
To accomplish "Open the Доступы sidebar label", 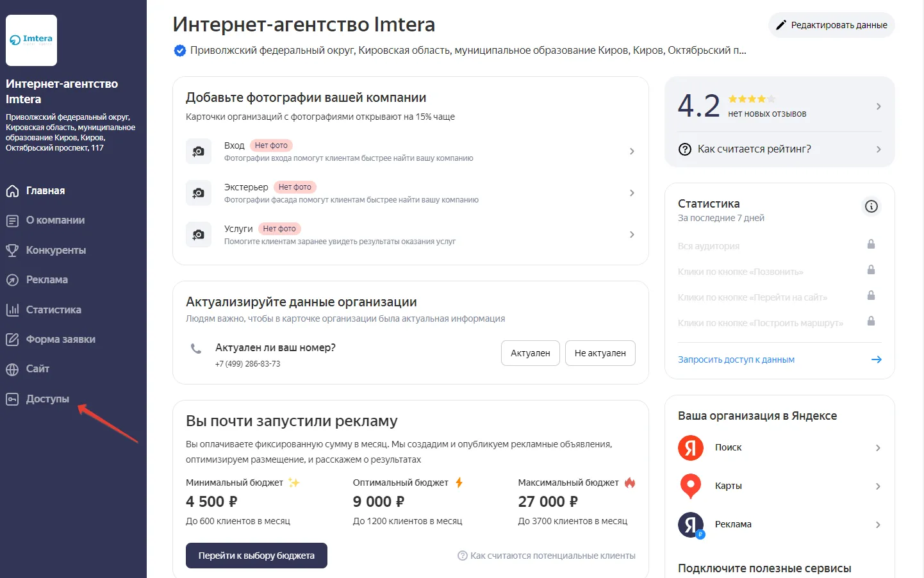I will [x=47, y=399].
